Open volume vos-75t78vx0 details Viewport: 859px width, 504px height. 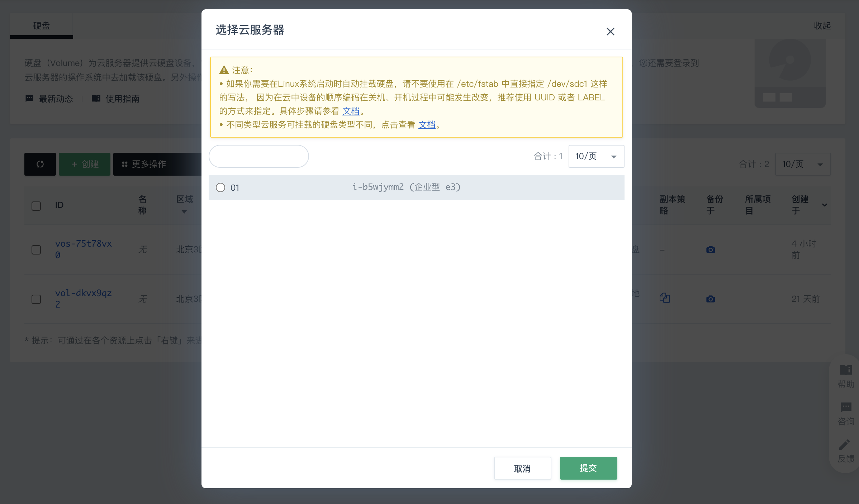click(84, 249)
